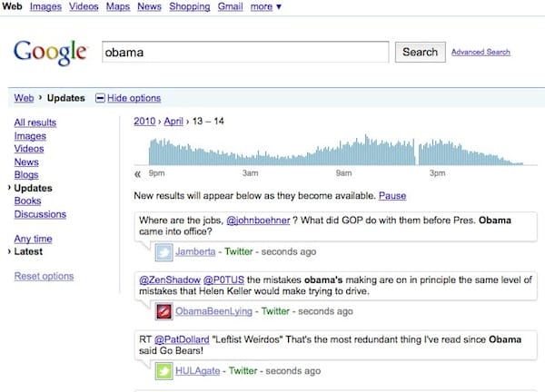Click HULAgate's green avatar icon
The width and height of the screenshot is (545, 392).
(164, 370)
